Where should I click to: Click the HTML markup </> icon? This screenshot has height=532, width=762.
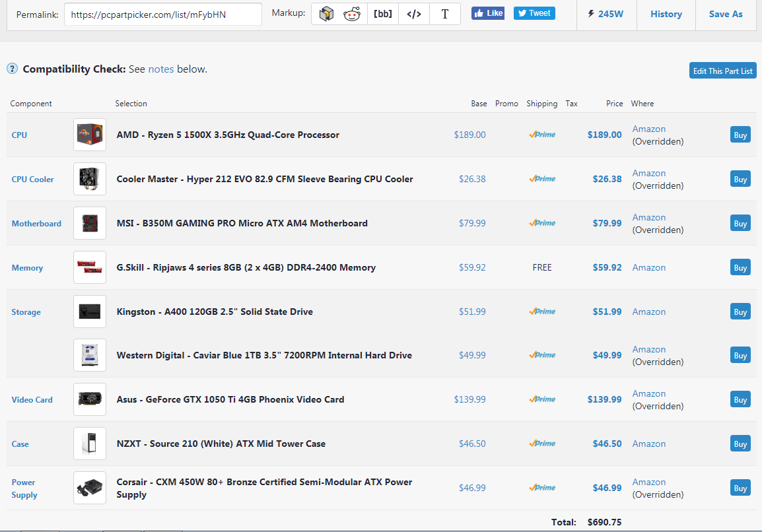coord(413,13)
